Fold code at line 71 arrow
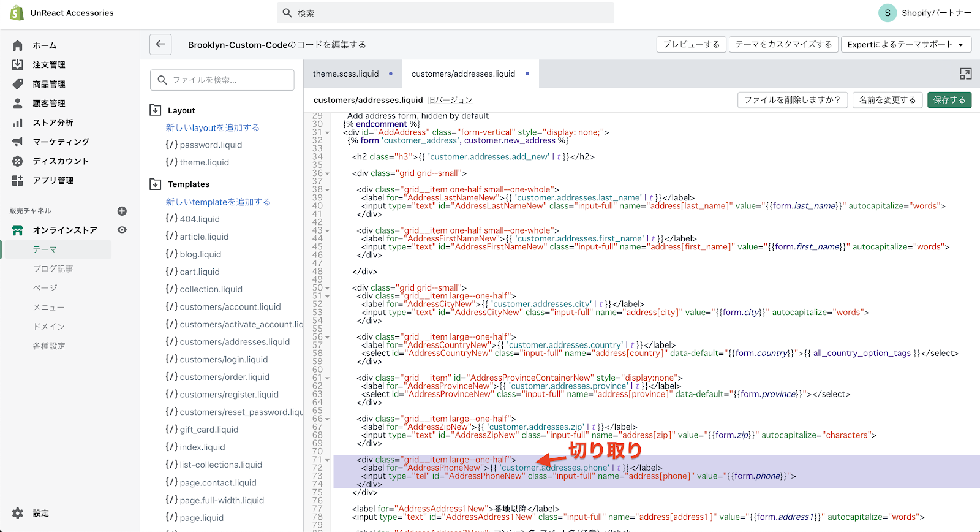 [x=328, y=460]
